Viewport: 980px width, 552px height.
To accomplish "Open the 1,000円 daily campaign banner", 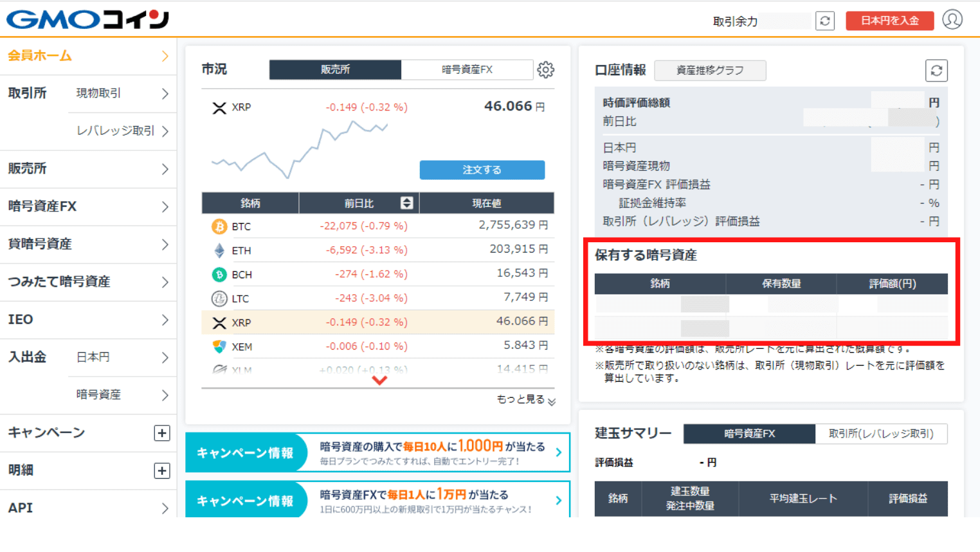I will coord(377,453).
